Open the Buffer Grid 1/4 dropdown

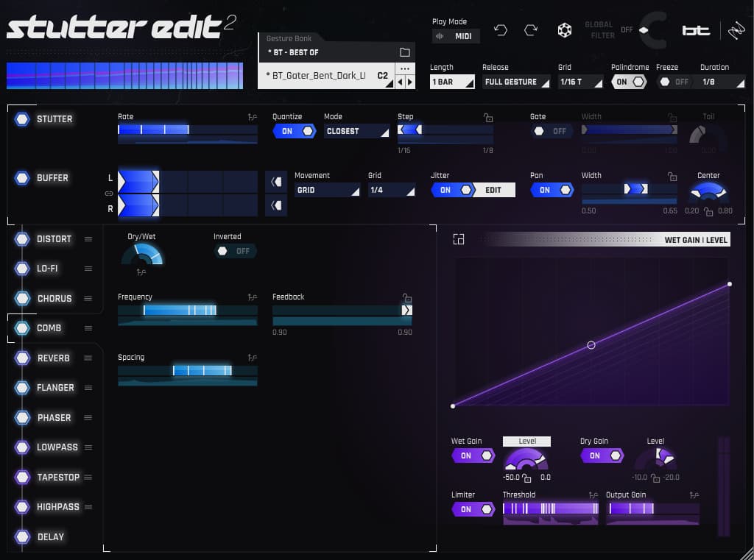(x=392, y=190)
